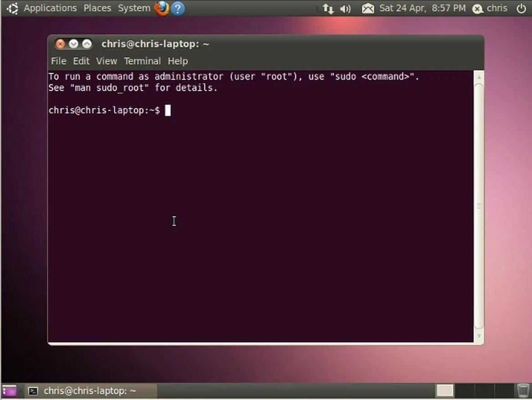The width and height of the screenshot is (532, 400).
Task: Click the terminal title bar text
Action: (155, 44)
